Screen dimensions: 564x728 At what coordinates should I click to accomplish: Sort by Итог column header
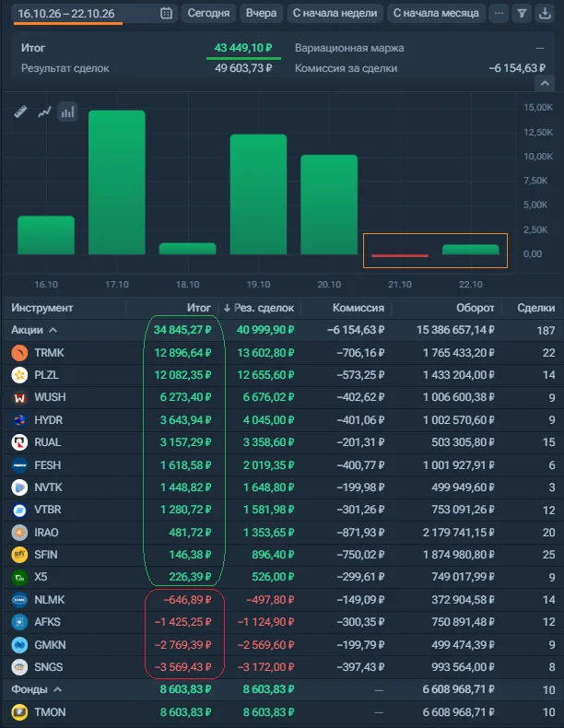[x=199, y=308]
